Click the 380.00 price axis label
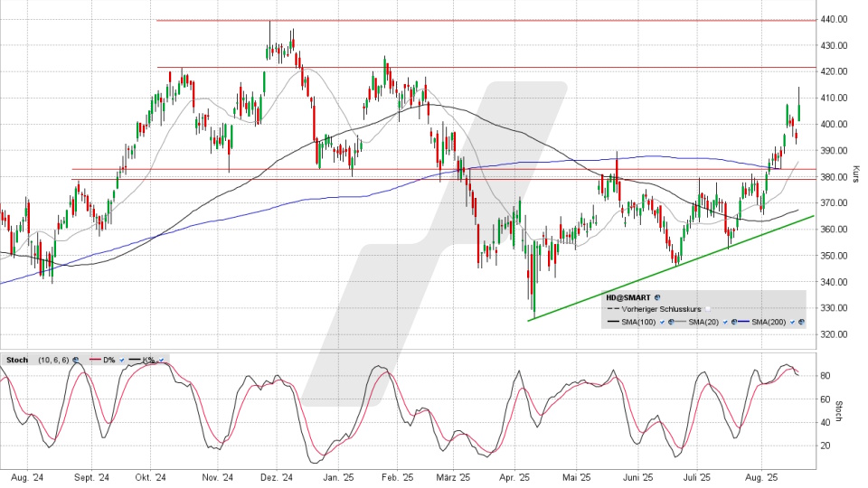 tap(835, 177)
